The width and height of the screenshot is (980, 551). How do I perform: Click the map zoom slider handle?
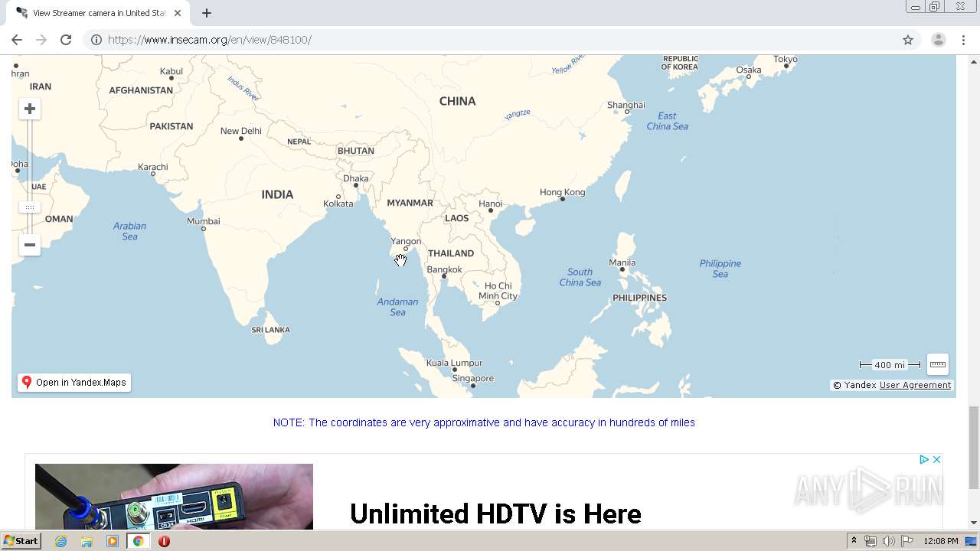click(30, 207)
